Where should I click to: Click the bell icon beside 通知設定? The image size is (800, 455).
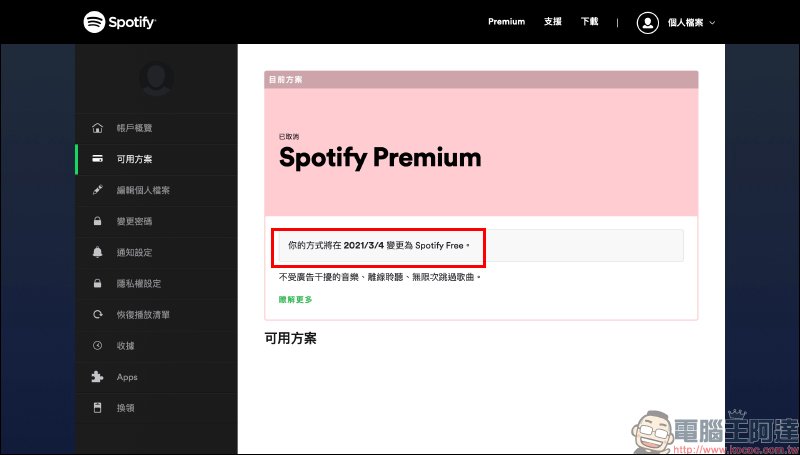(97, 252)
